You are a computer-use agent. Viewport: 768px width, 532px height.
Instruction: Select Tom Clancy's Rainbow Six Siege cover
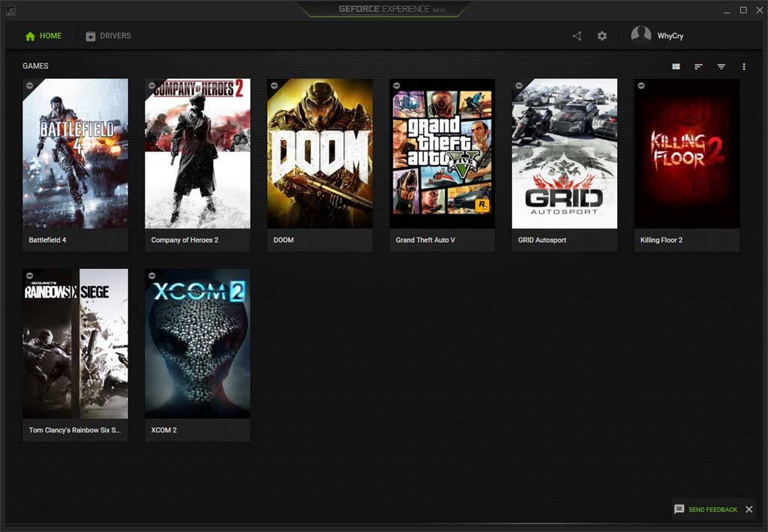pos(75,344)
